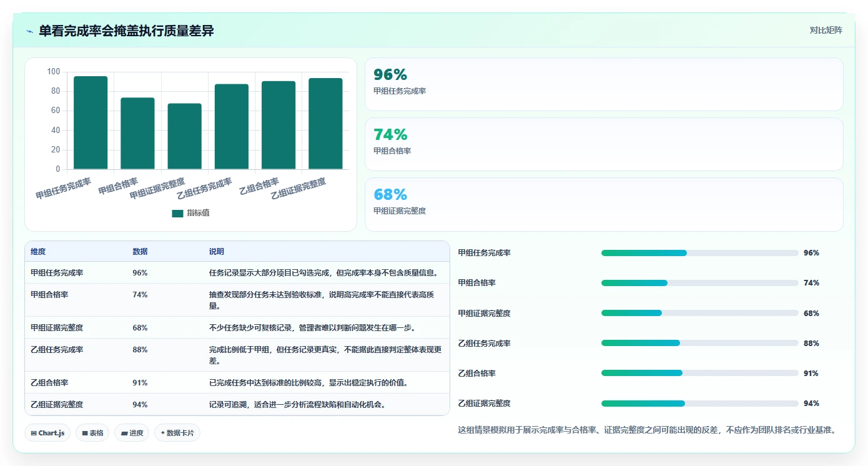Click description starting 已完成任务中达到标准
This screenshot has width=868, height=466.
[x=308, y=383]
